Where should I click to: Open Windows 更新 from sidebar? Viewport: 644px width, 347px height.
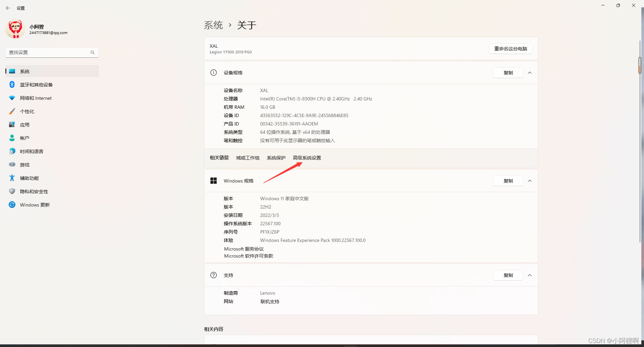click(34, 205)
